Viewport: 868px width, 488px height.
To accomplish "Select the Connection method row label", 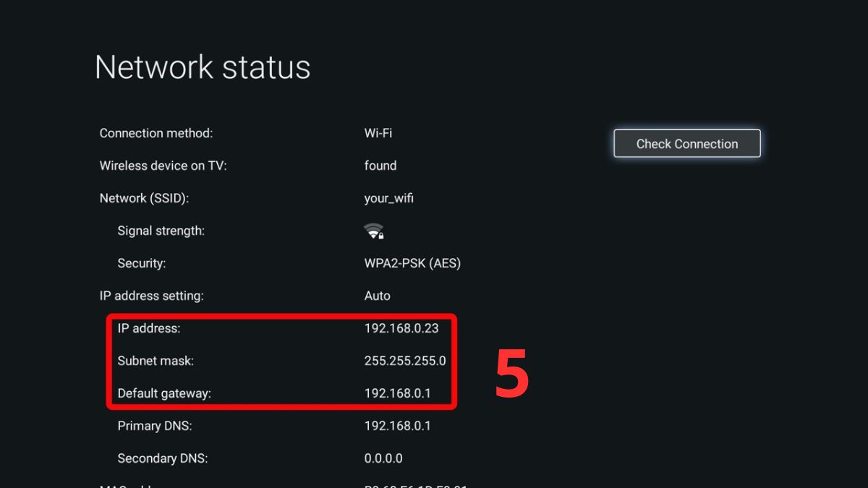I will [x=156, y=133].
